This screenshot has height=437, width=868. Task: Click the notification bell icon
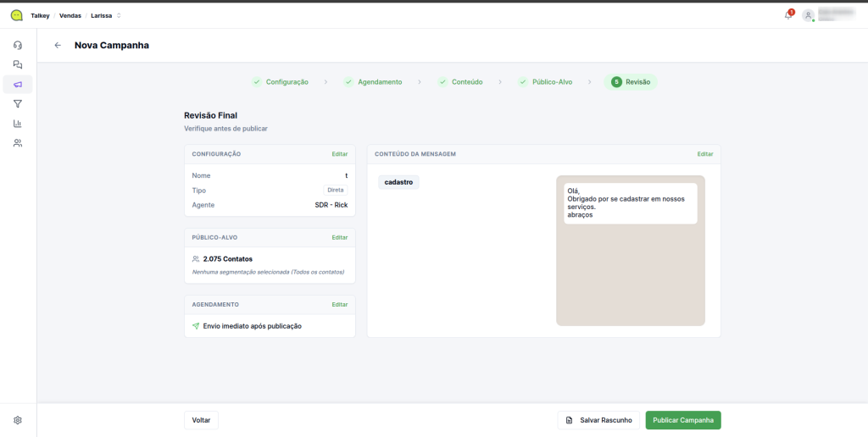tap(787, 15)
